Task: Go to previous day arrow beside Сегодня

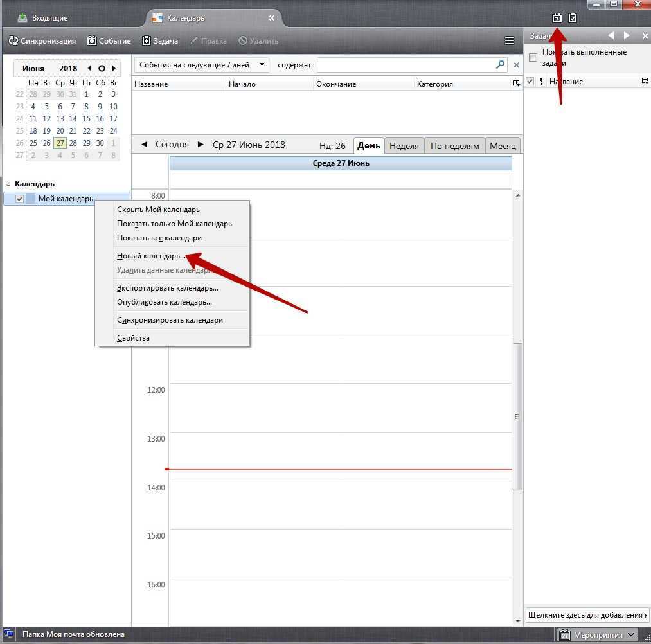Action: 144,145
